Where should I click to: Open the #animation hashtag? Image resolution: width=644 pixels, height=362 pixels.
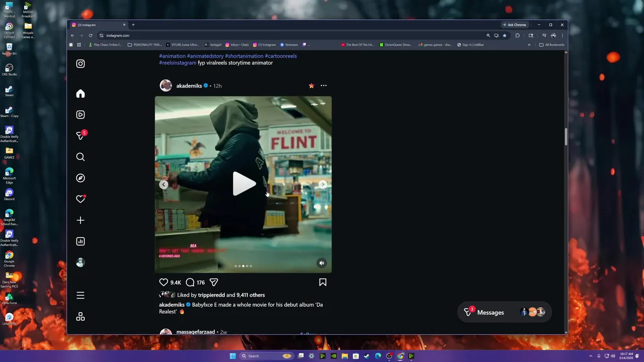coord(172,56)
